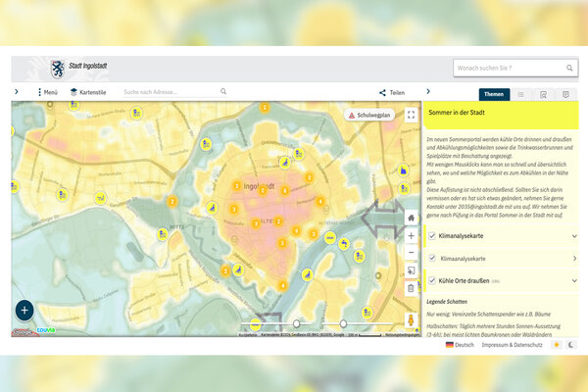Open the Teilen share option
This screenshot has height=392, width=588.
[392, 93]
